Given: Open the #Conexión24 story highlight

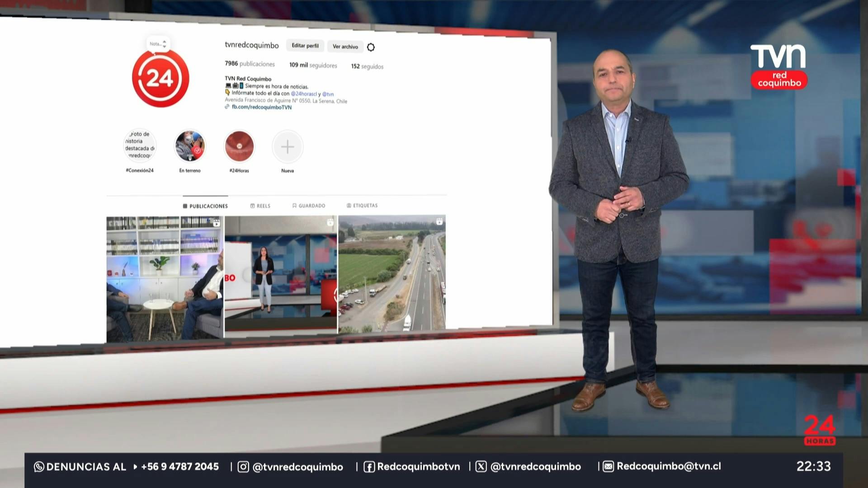Looking at the screenshot, I should click(140, 145).
